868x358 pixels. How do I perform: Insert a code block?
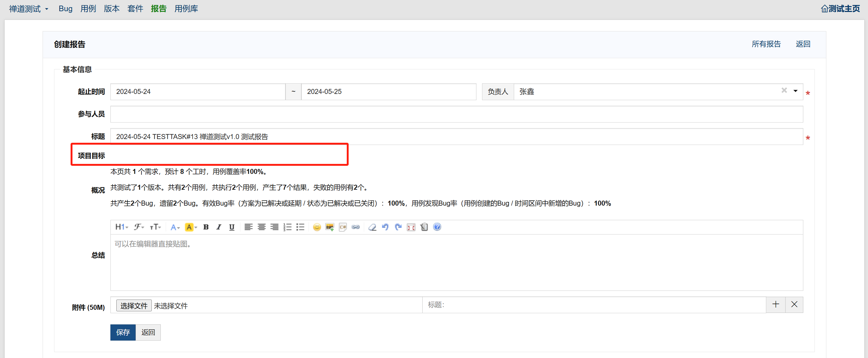click(343, 227)
